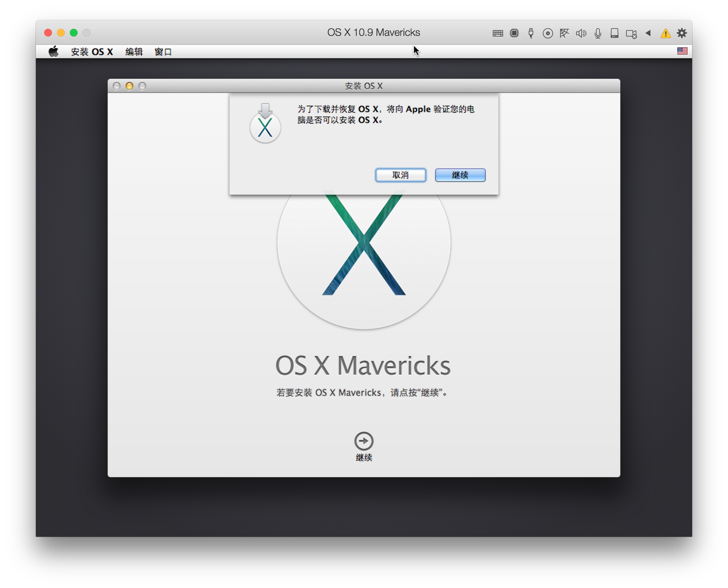This screenshot has height=588, width=728.
Task: Click the blue 继续 button in dialog
Action: click(x=460, y=175)
